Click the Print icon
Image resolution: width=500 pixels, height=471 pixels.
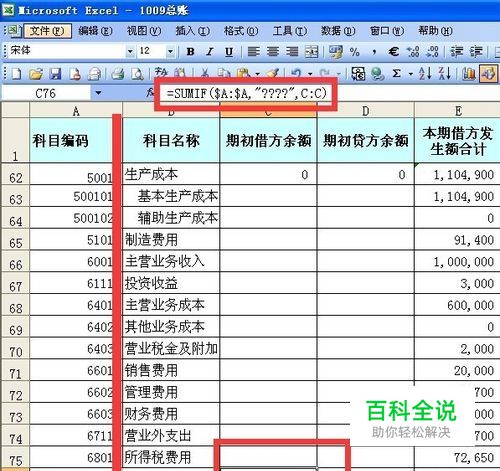tap(117, 73)
